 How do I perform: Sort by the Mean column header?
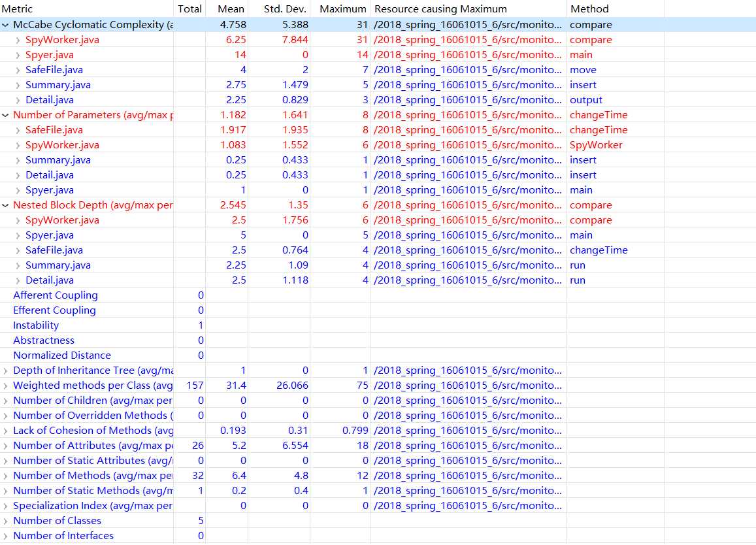[x=227, y=8]
